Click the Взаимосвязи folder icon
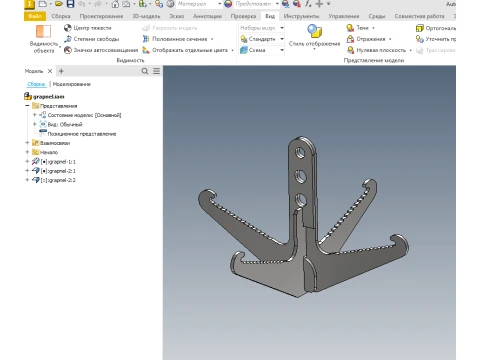The width and height of the screenshot is (480, 360). [x=36, y=143]
